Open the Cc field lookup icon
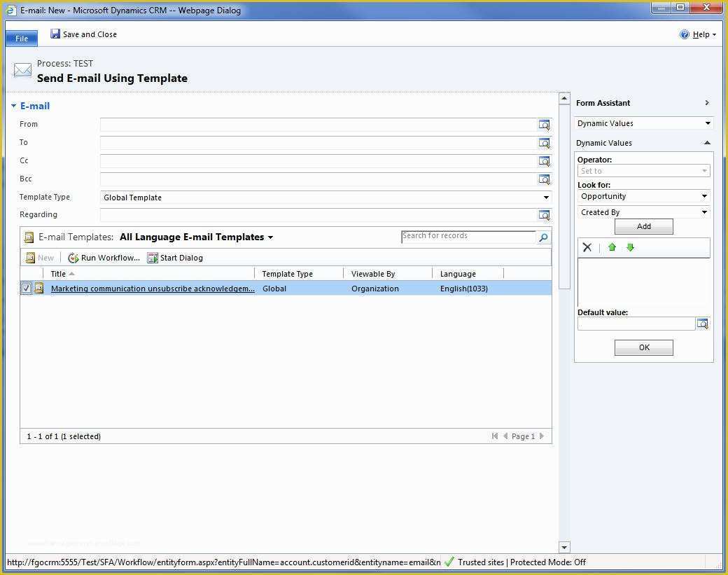The image size is (728, 575). point(544,160)
